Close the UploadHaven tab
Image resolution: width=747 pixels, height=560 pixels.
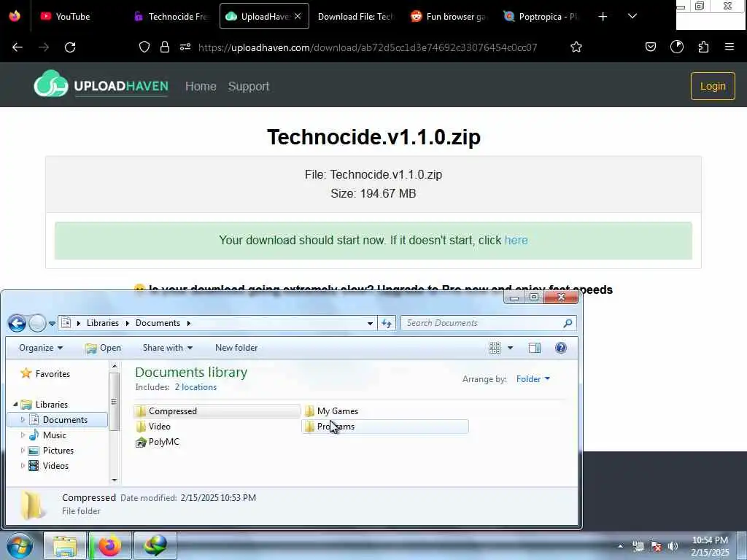click(298, 16)
